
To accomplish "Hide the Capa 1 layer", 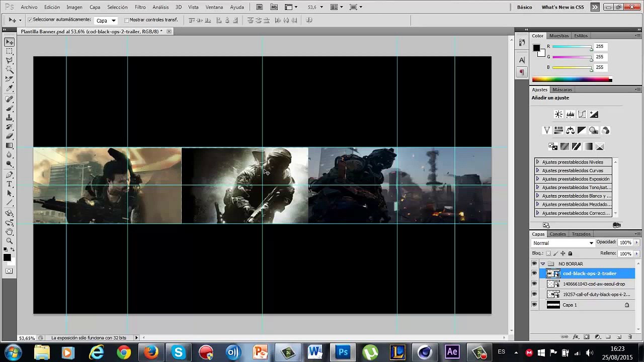I will tap(534, 305).
